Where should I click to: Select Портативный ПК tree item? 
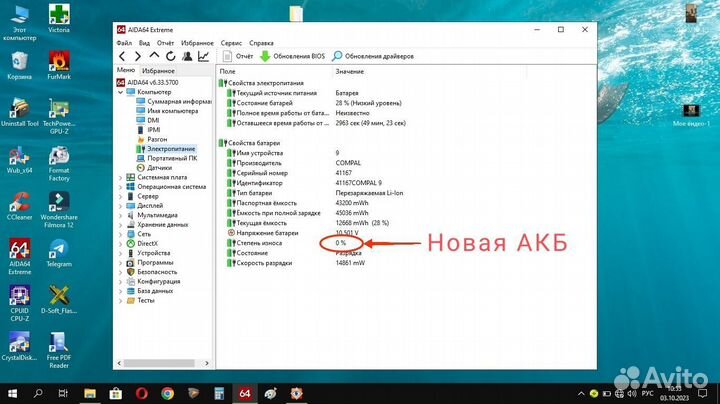click(x=167, y=158)
